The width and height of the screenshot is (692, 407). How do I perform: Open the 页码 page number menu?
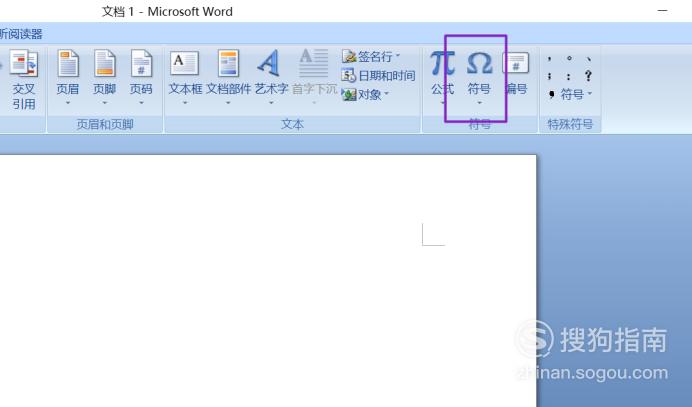click(x=141, y=78)
